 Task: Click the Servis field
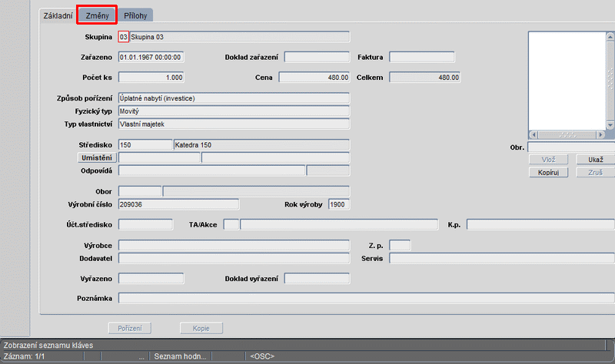click(502, 259)
